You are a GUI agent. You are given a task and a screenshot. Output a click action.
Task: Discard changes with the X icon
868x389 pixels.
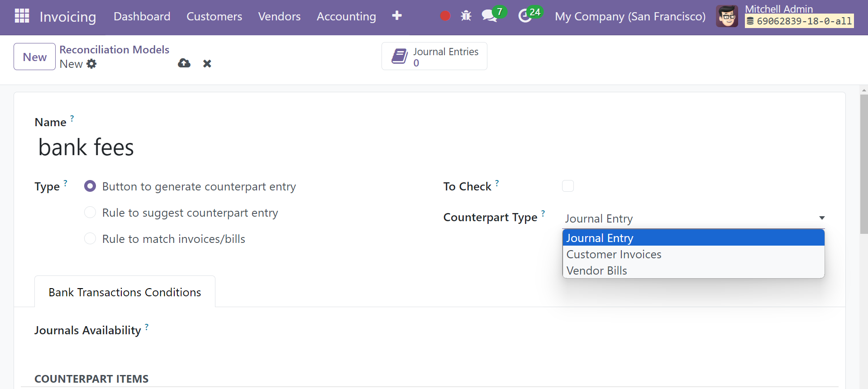pos(207,64)
